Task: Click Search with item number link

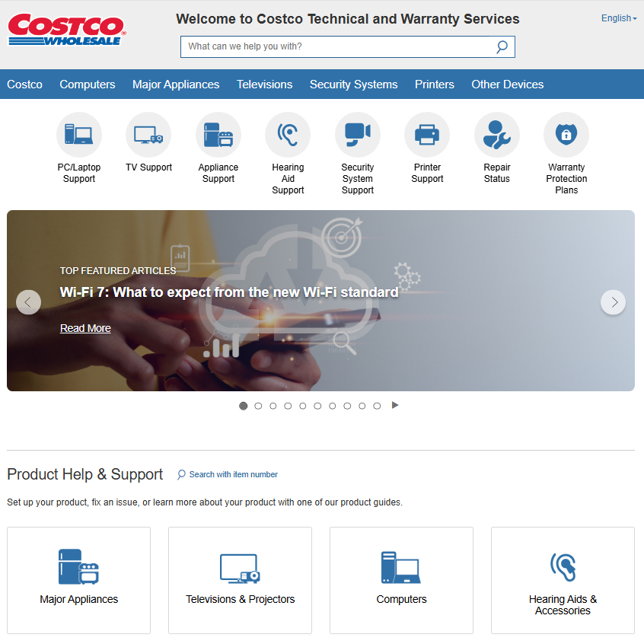Action: (x=233, y=474)
